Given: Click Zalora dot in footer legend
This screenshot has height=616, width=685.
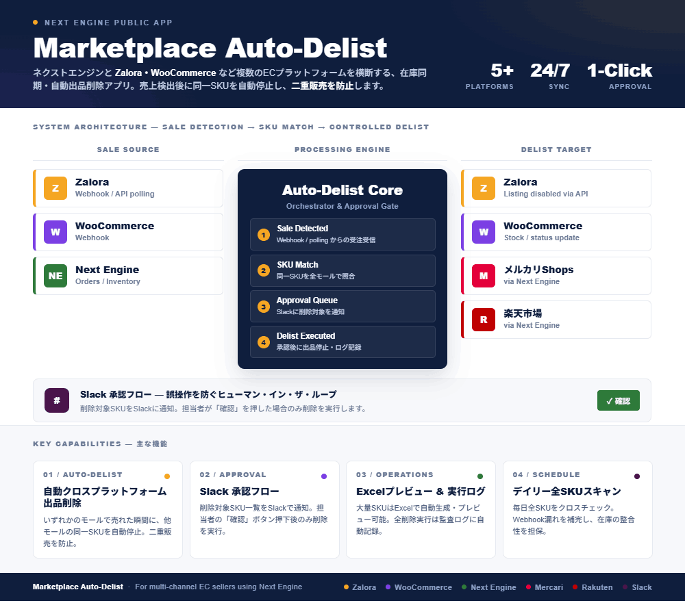Looking at the screenshot, I should 346,587.
